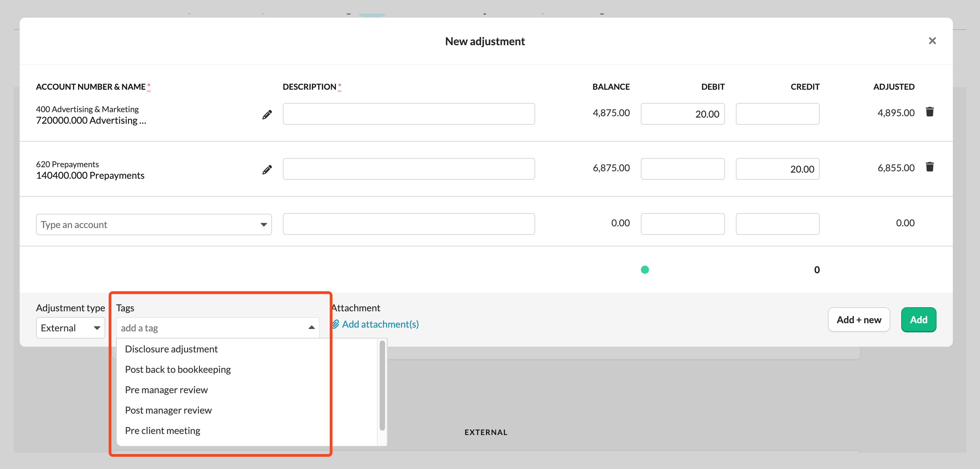Open Add attachment(s) link
This screenshot has height=469, width=980.
[380, 324]
